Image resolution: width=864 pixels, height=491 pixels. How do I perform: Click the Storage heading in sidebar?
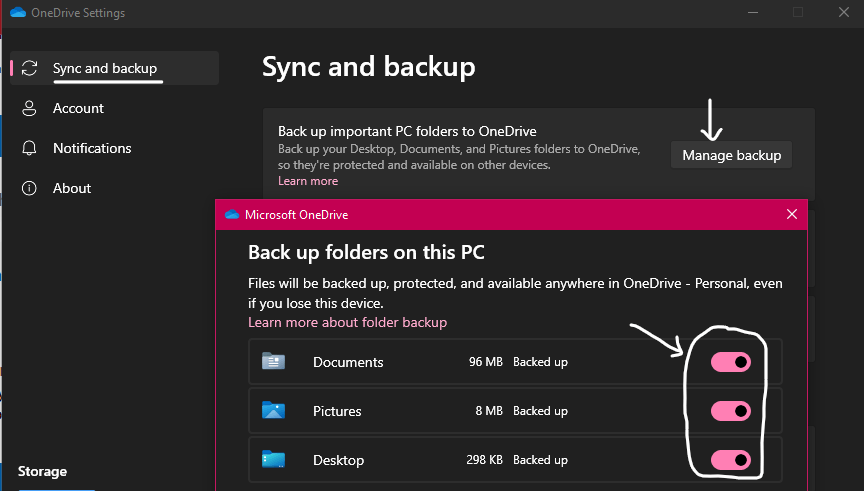[x=42, y=471]
